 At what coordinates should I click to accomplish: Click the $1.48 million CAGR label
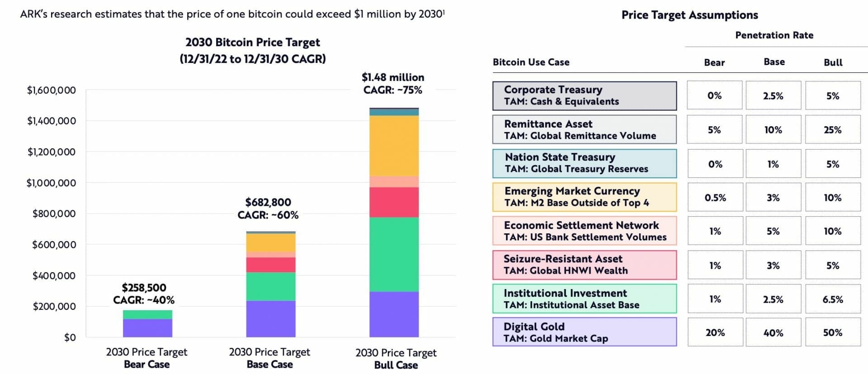coord(392,84)
